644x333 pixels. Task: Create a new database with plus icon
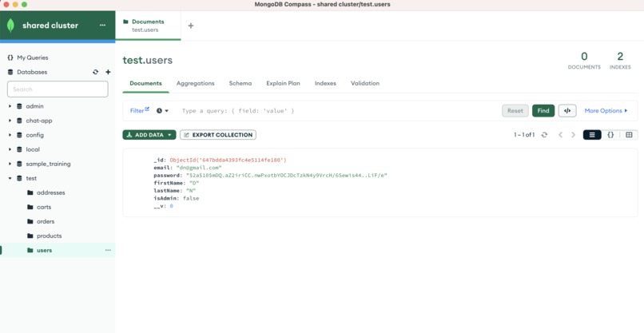coord(108,72)
